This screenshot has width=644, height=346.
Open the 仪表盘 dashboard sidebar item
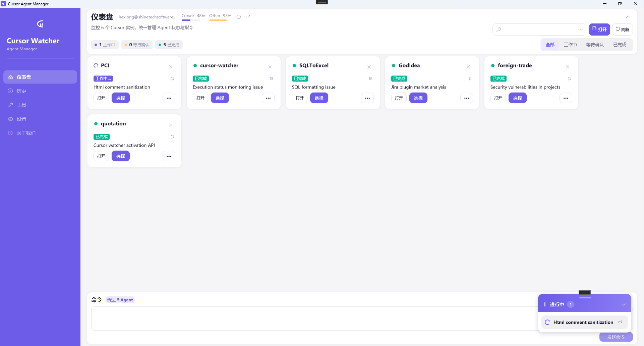tap(40, 77)
